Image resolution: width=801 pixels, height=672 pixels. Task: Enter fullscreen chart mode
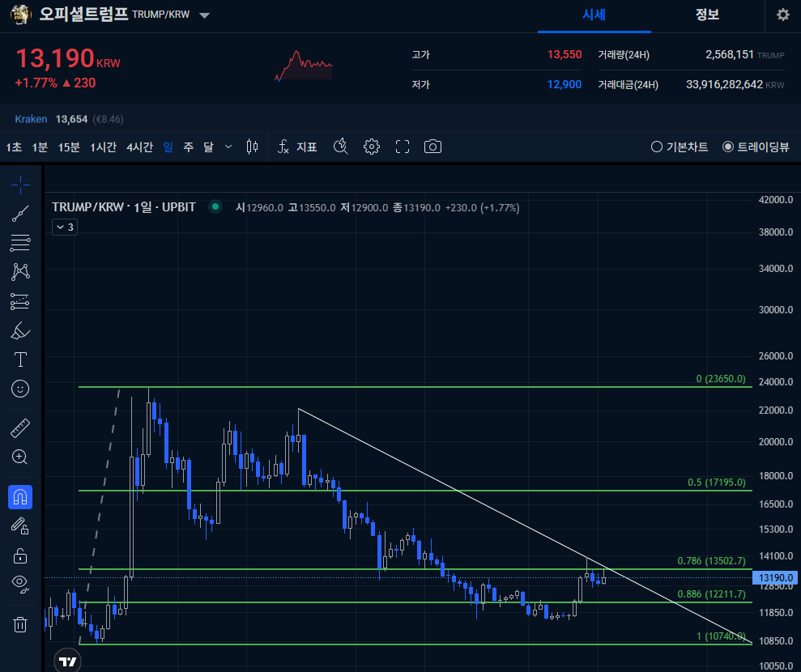403,147
